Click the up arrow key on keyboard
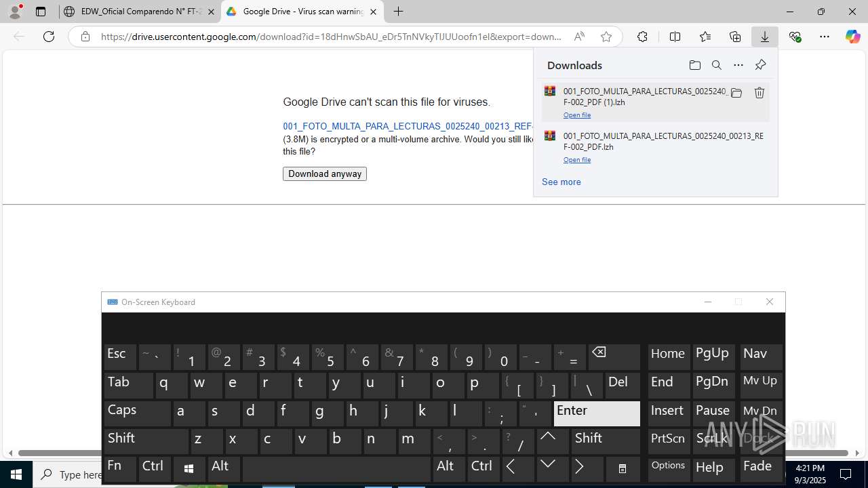Screen dimensions: 868x488 tap(553, 441)
